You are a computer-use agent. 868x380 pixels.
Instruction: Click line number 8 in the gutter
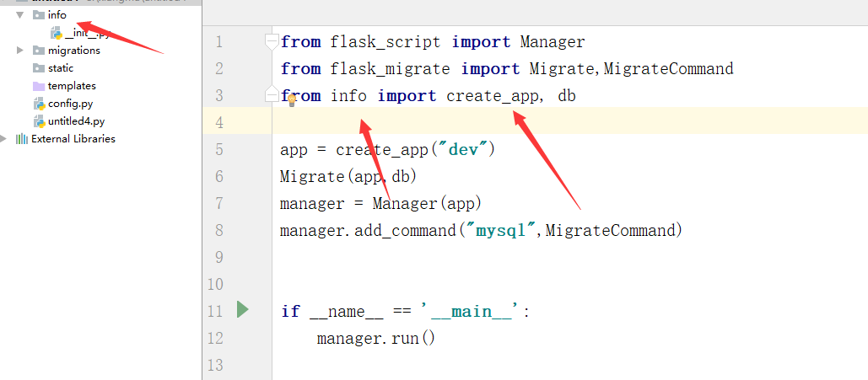point(219,230)
